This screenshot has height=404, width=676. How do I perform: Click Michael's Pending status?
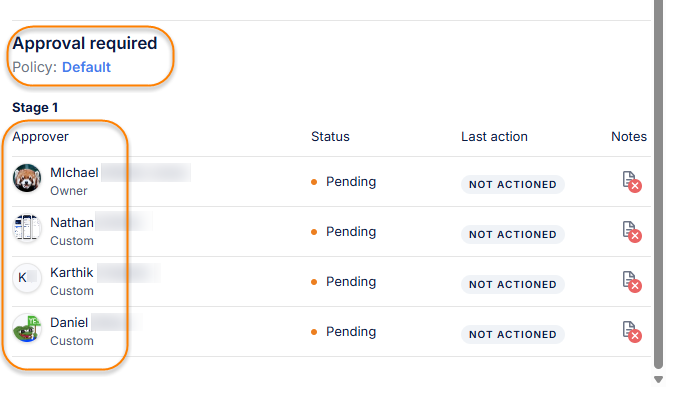click(350, 182)
